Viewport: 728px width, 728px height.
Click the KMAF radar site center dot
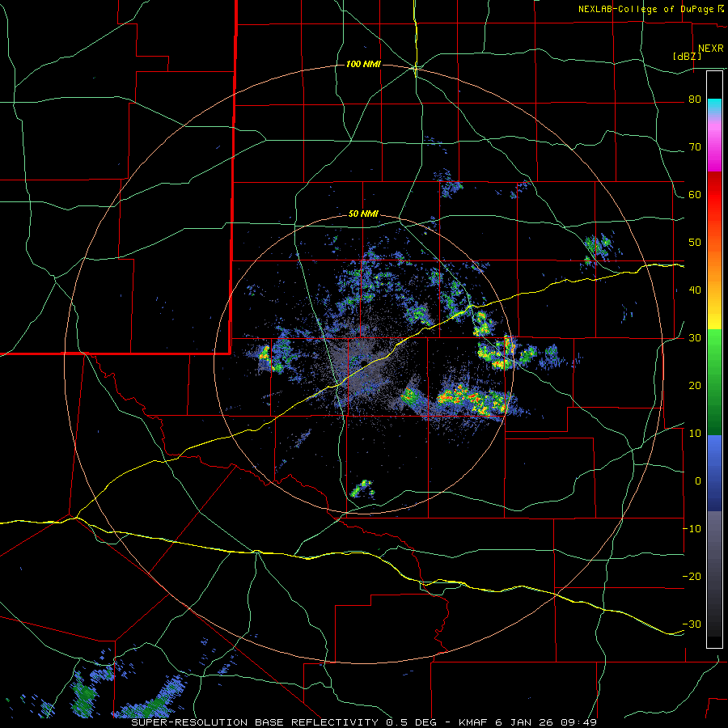click(x=365, y=362)
